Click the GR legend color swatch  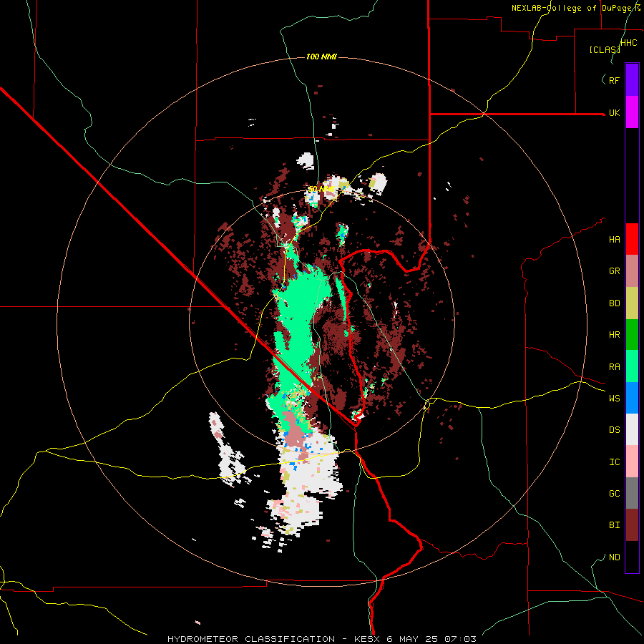point(632,271)
